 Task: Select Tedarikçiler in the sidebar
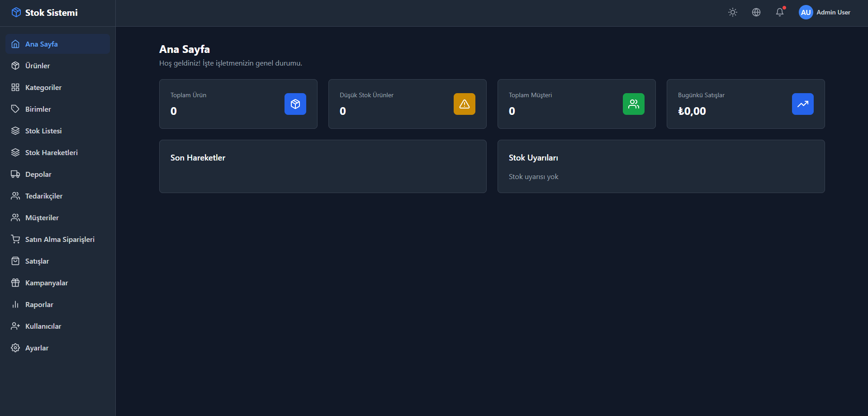57,196
